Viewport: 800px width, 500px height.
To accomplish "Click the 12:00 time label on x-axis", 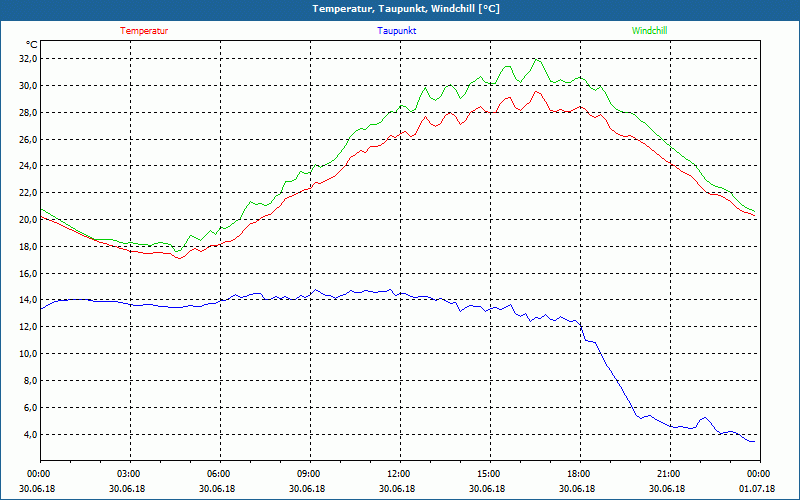I will click(x=400, y=474).
